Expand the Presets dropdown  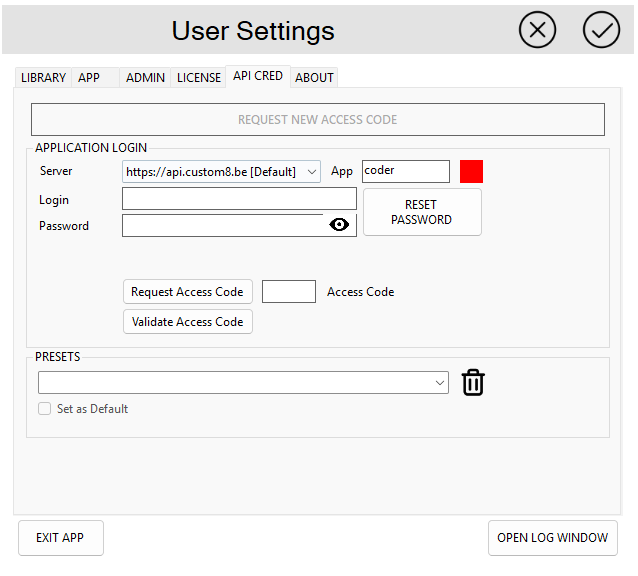coord(243,382)
